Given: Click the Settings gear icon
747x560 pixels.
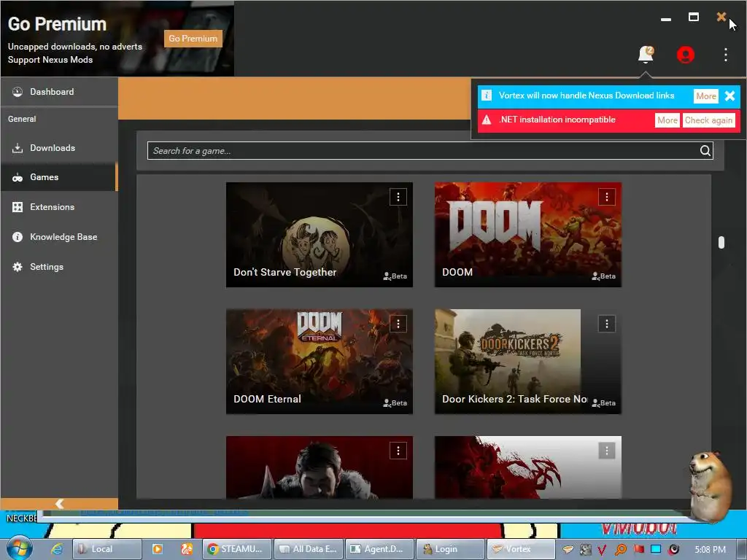Looking at the screenshot, I should [x=18, y=267].
